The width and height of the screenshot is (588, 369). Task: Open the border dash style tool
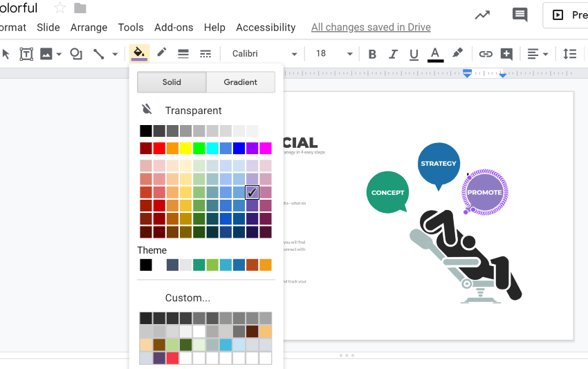click(205, 54)
